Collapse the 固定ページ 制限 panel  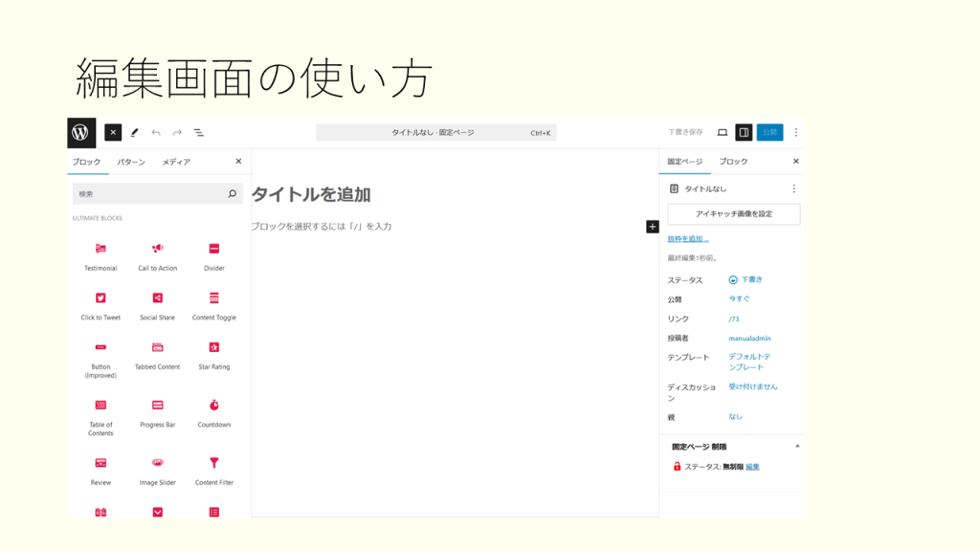point(797,447)
